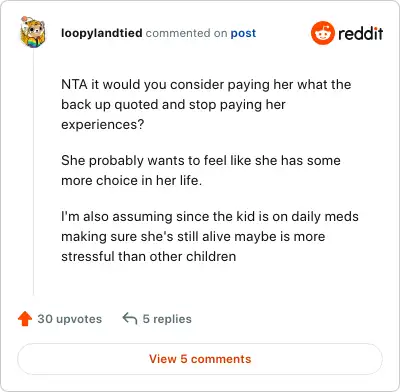Click the reply arrow icon
This screenshot has width=400, height=392.
click(130, 318)
